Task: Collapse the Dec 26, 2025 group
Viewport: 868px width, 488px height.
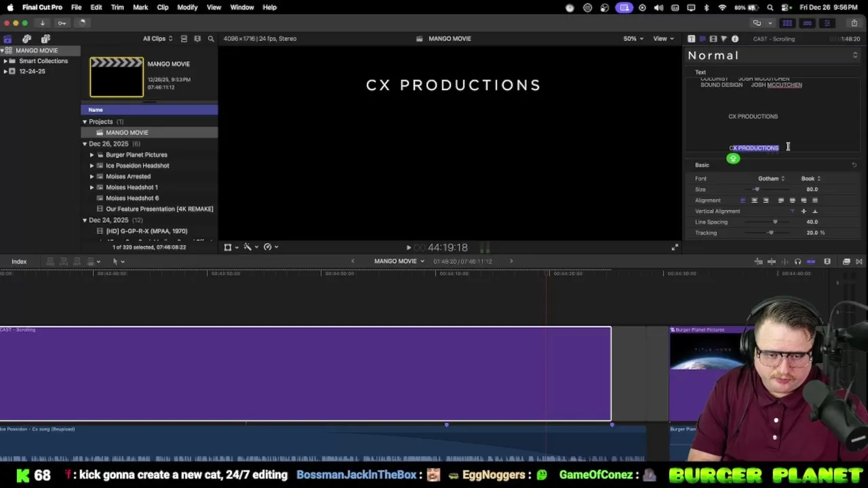Action: coord(85,144)
